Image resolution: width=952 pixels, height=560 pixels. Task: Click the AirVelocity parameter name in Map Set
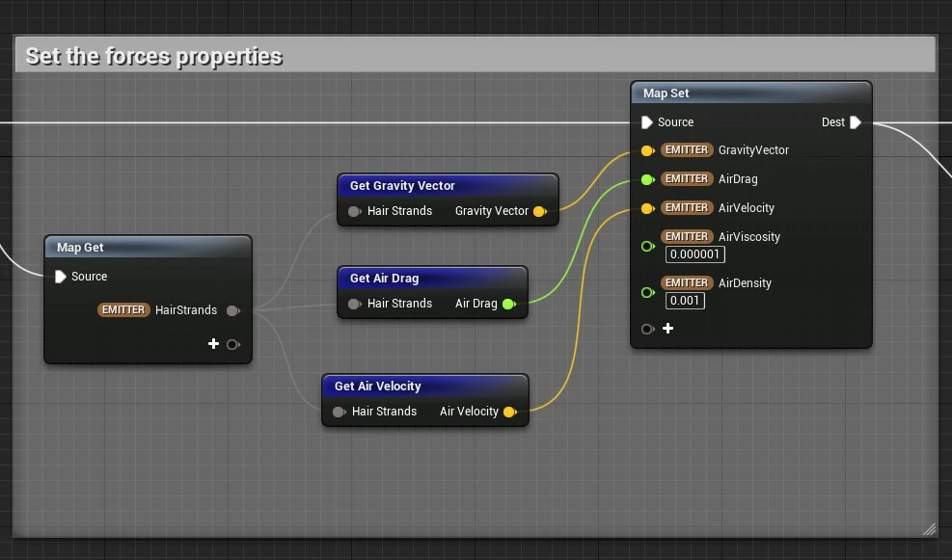747,208
